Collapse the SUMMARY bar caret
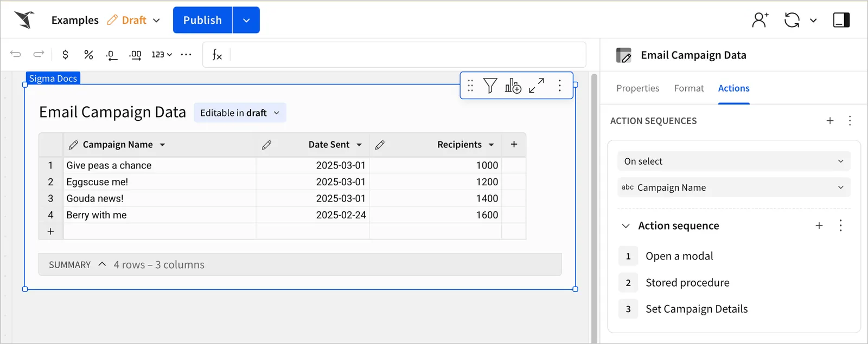The height and width of the screenshot is (344, 868). pos(102,264)
